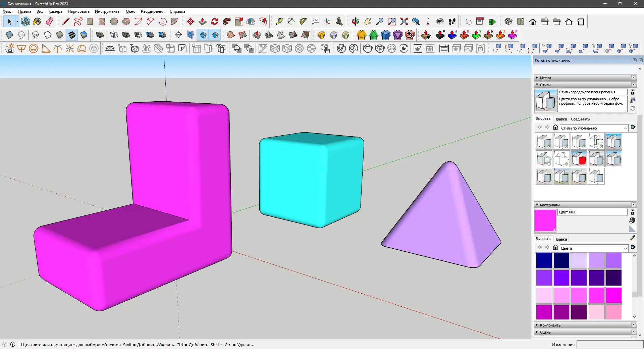The height and width of the screenshot is (349, 644).
Task: Switch to styles 'Соединить' tab
Action: [580, 119]
